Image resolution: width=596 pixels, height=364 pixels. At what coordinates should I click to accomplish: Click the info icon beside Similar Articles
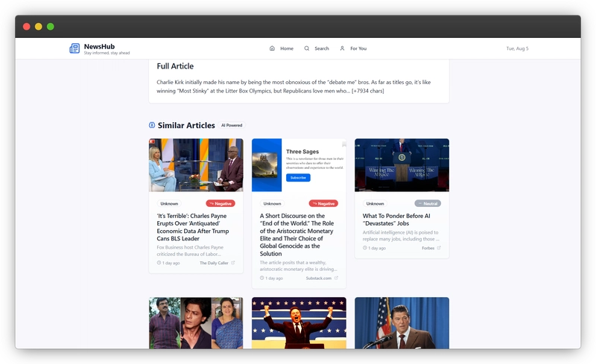(152, 125)
